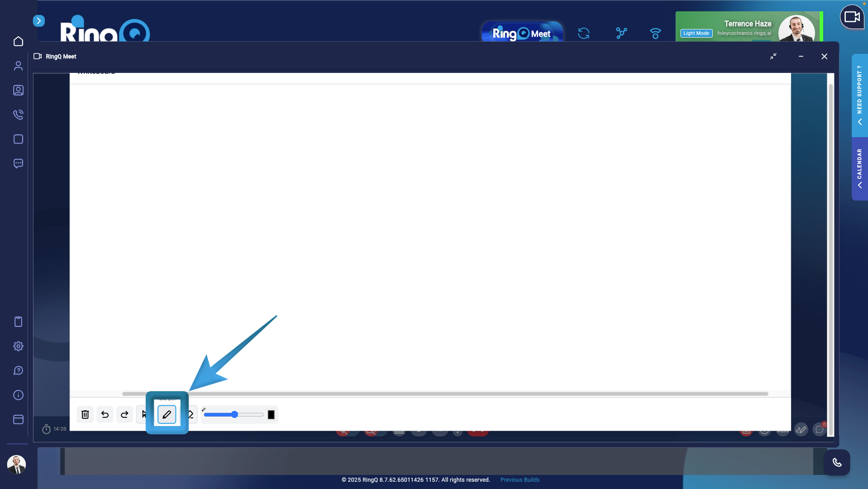Check network status with the wifi icon

tap(655, 34)
